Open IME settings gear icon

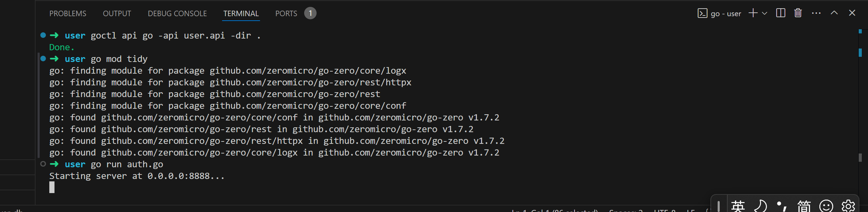click(848, 206)
